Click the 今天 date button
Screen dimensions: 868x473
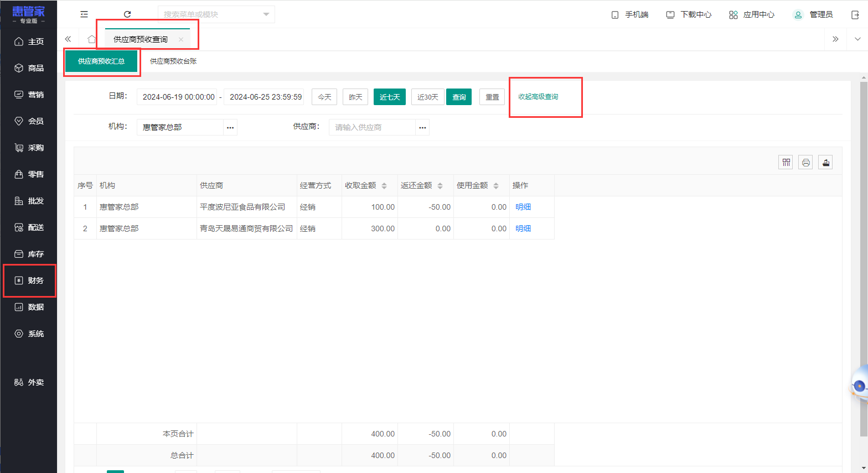point(324,97)
